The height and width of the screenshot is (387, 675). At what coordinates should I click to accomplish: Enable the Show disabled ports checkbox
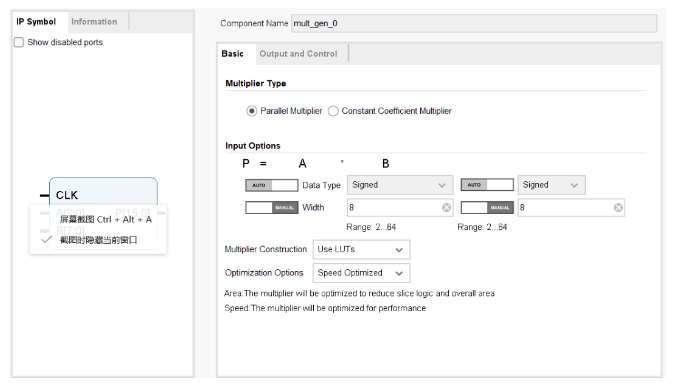19,42
